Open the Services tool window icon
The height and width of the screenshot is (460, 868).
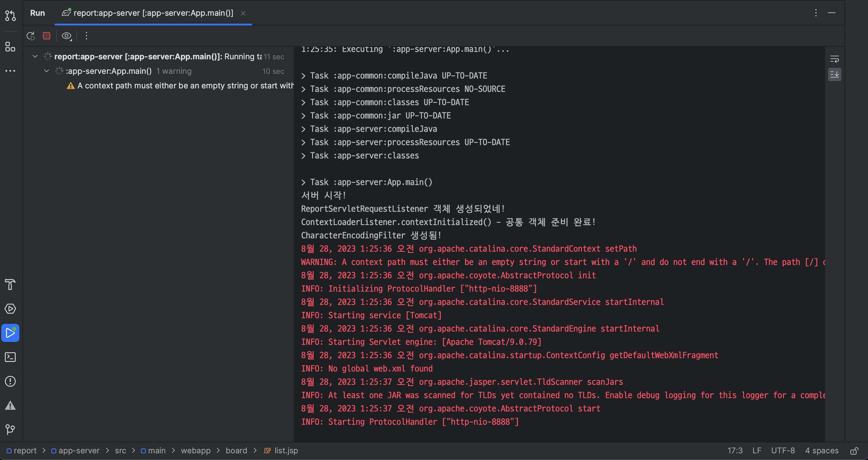tap(10, 309)
